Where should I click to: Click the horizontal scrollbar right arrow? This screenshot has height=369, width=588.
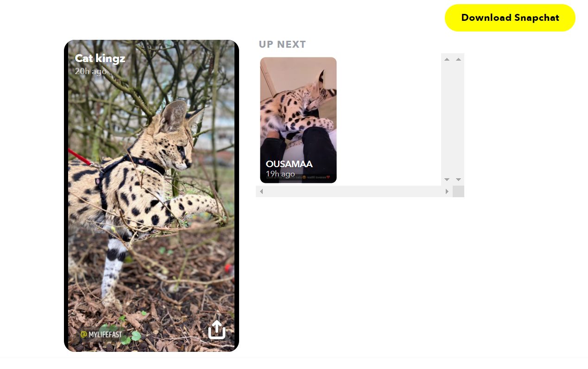pos(447,191)
